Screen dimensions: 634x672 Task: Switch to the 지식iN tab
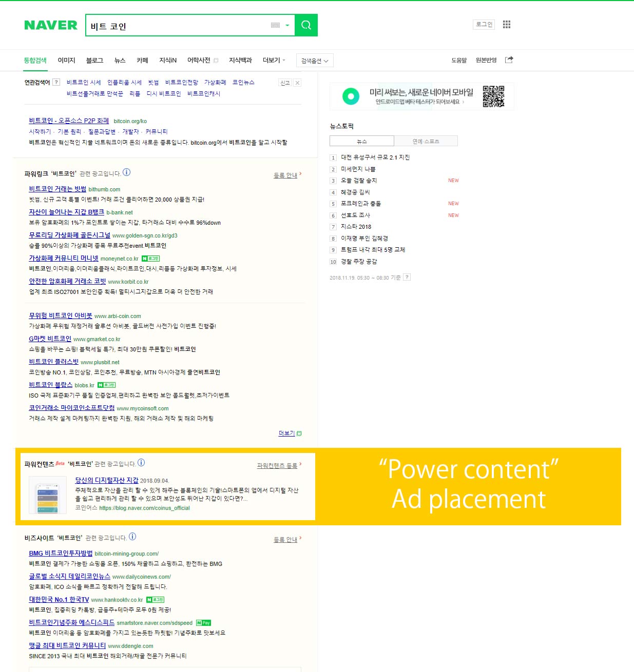[168, 61]
